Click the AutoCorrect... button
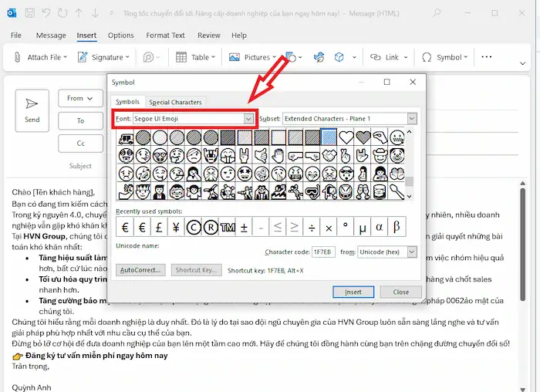Viewport: 540px width, 392px height. pyautogui.click(x=140, y=270)
